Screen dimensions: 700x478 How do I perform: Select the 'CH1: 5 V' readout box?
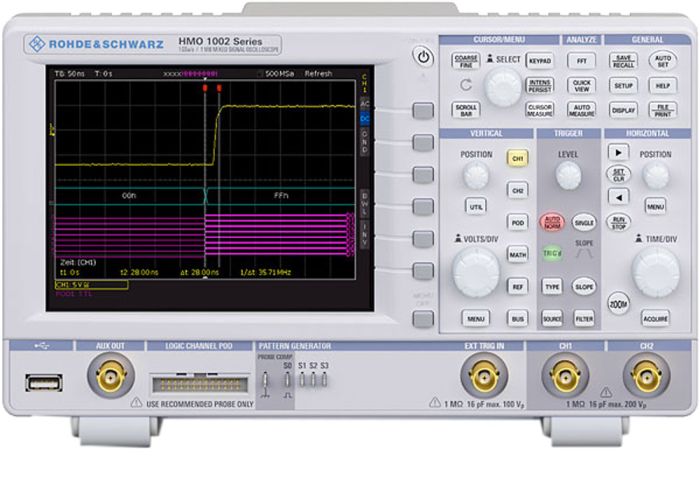(92, 285)
